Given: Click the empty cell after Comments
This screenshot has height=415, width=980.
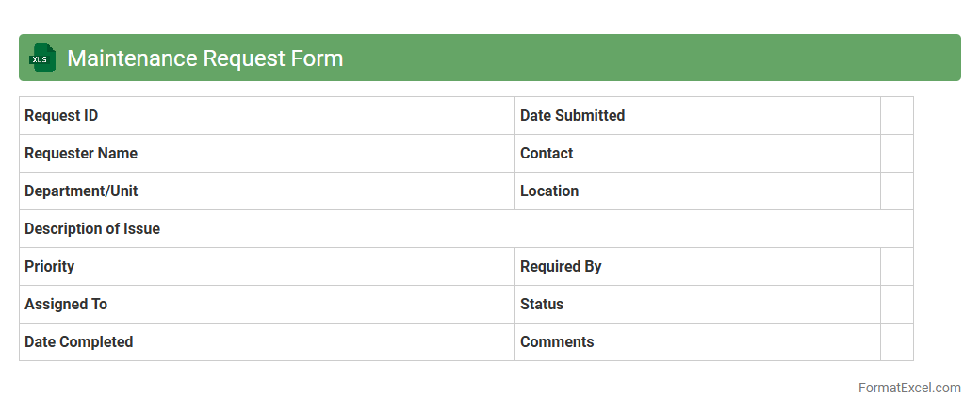Looking at the screenshot, I should (897, 342).
